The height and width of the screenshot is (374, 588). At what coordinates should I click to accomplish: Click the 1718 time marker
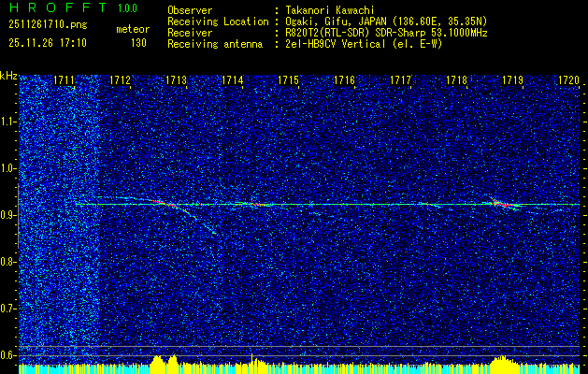(x=457, y=80)
